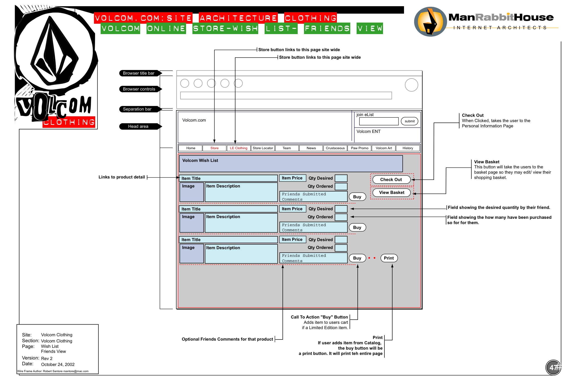Go to the Paw Promo tab
Image resolution: width=588 pixels, height=380 pixels.
pos(359,148)
